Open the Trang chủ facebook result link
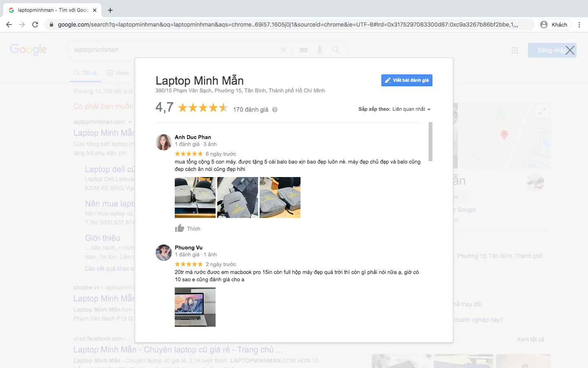588x368 pixels. (178, 350)
